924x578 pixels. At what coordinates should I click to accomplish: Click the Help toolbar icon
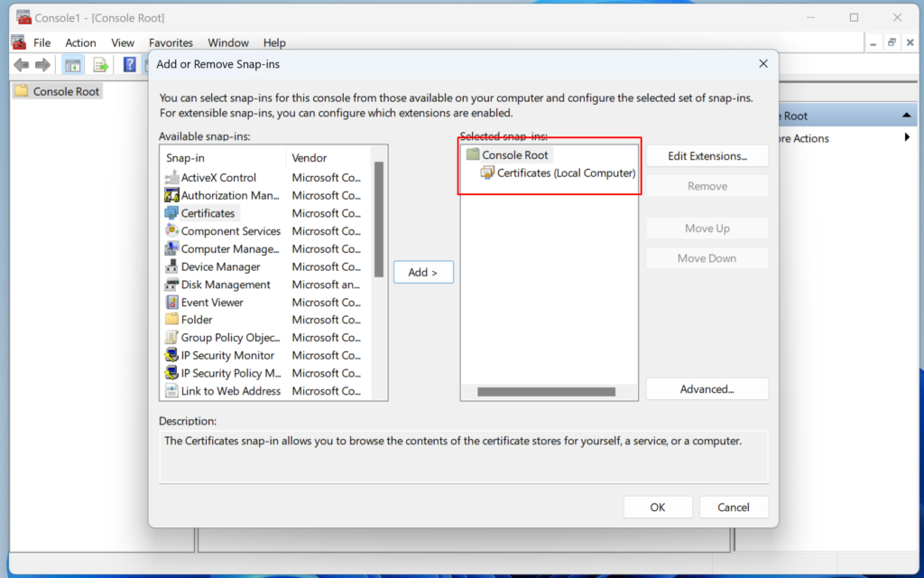click(x=129, y=65)
